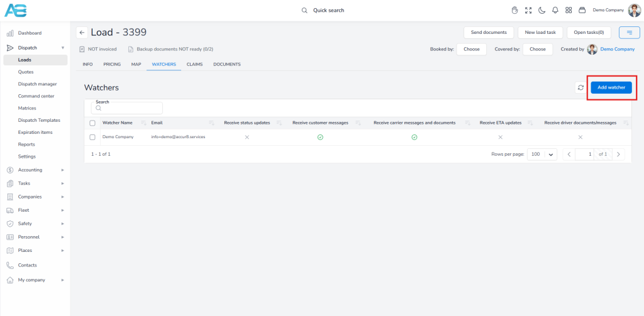Click the Personnel ID card icon
644x316 pixels.
pyautogui.click(x=10, y=237)
